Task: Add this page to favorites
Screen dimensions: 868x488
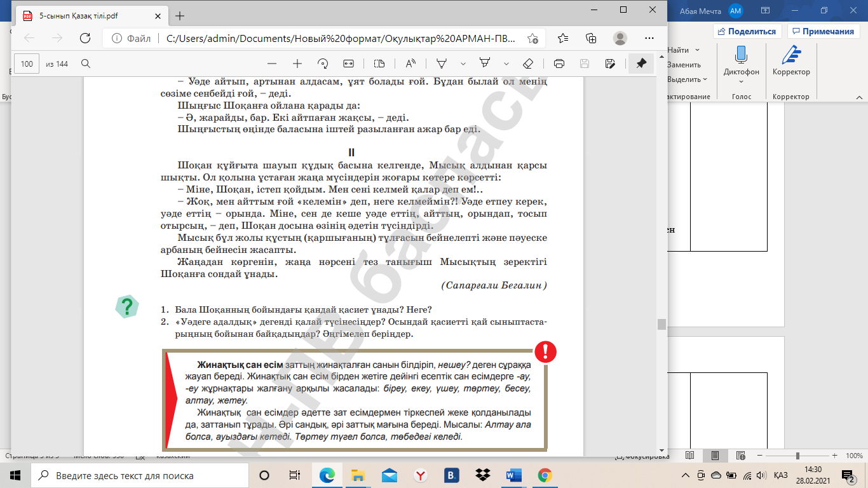Action: (532, 38)
